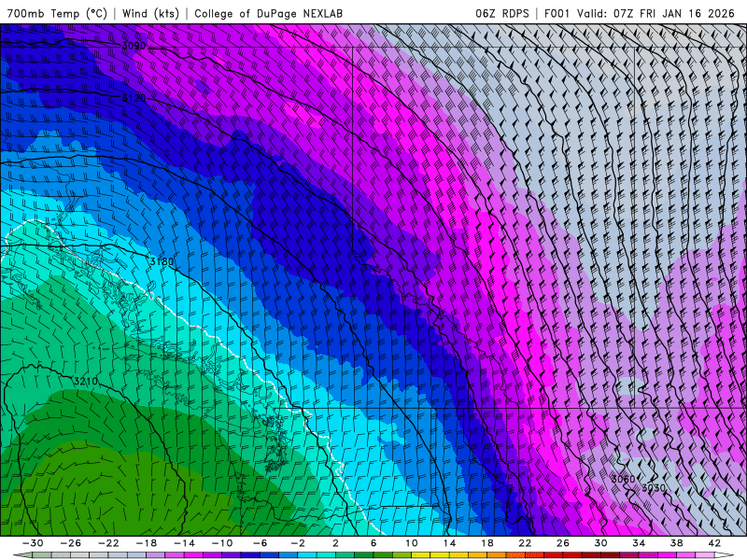This screenshot has width=747, height=560.
Task: Click the red swatch below 26 in the colorbar
Action: click(x=571, y=555)
